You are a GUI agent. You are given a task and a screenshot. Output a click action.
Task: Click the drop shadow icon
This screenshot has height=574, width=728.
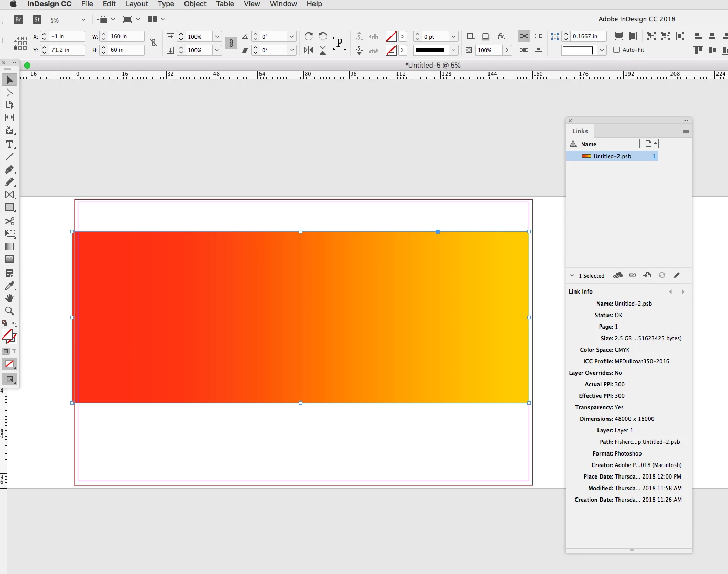486,36
